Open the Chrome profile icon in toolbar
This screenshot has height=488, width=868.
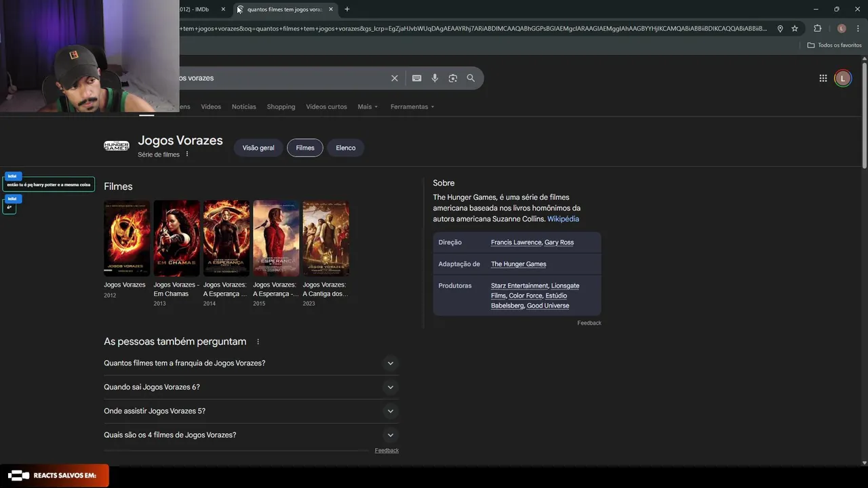[x=842, y=28]
